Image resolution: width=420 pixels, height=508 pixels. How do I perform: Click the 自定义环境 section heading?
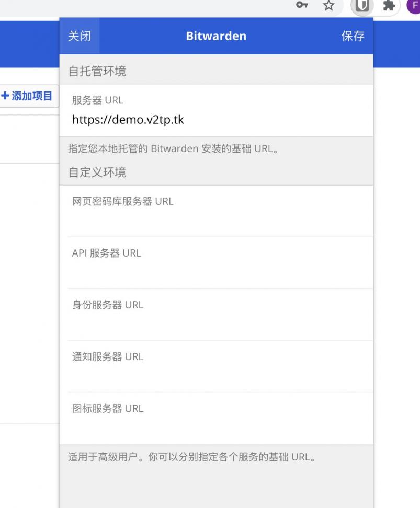pos(97,172)
